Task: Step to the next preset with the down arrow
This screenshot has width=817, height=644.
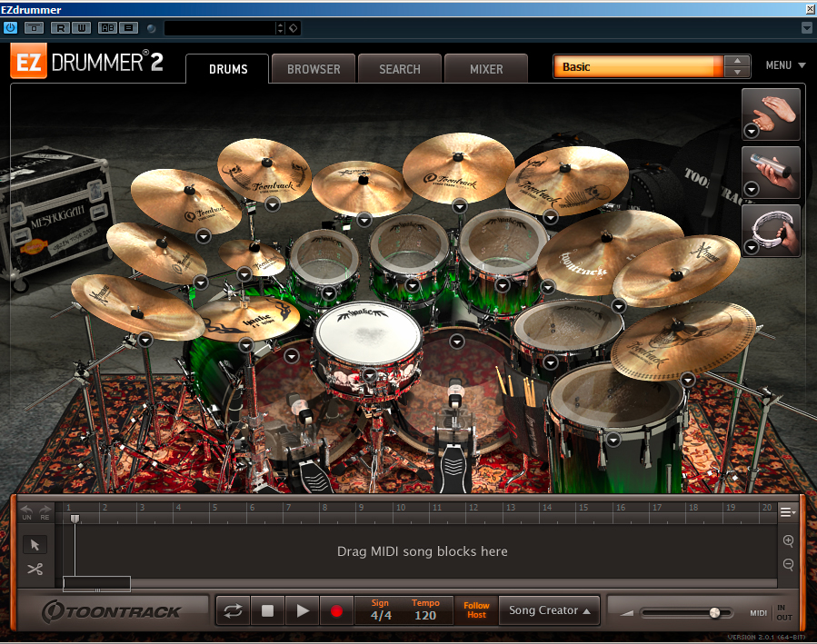Action: click(x=737, y=73)
